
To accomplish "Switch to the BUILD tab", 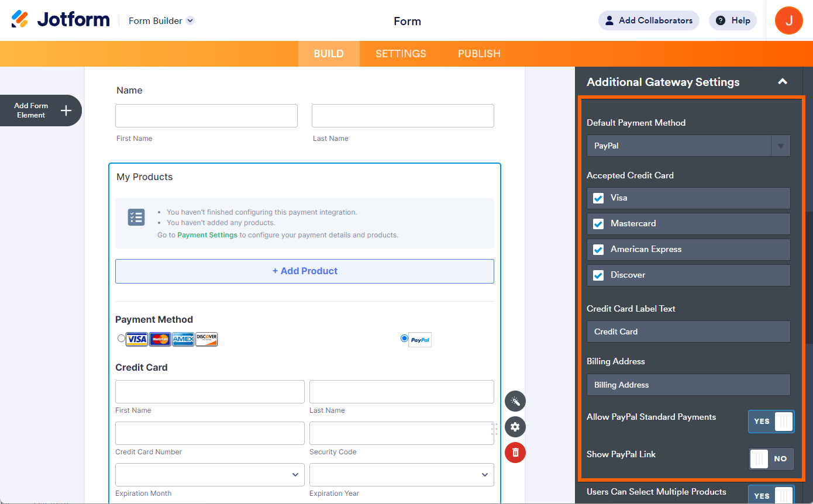I will (x=329, y=54).
